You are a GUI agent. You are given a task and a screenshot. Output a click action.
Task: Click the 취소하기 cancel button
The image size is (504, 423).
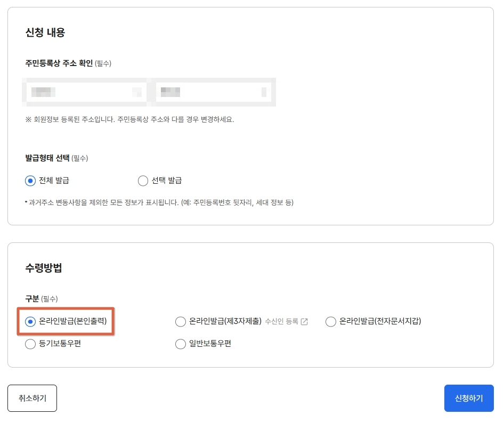click(x=32, y=398)
